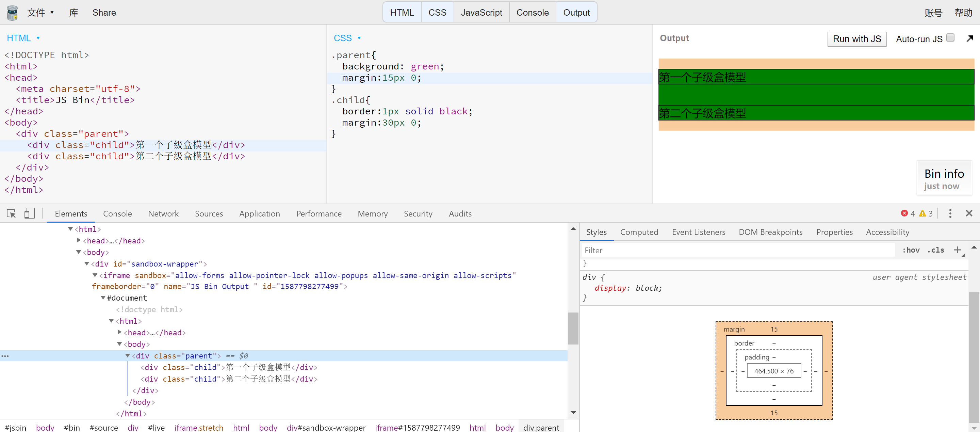Open the 帮助 link
The width and height of the screenshot is (980, 432).
(x=963, y=13)
